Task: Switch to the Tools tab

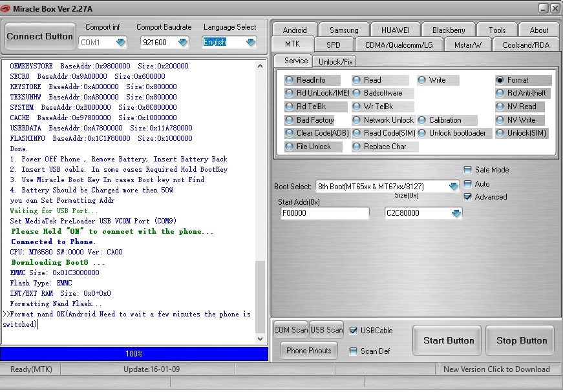Action: click(497, 30)
